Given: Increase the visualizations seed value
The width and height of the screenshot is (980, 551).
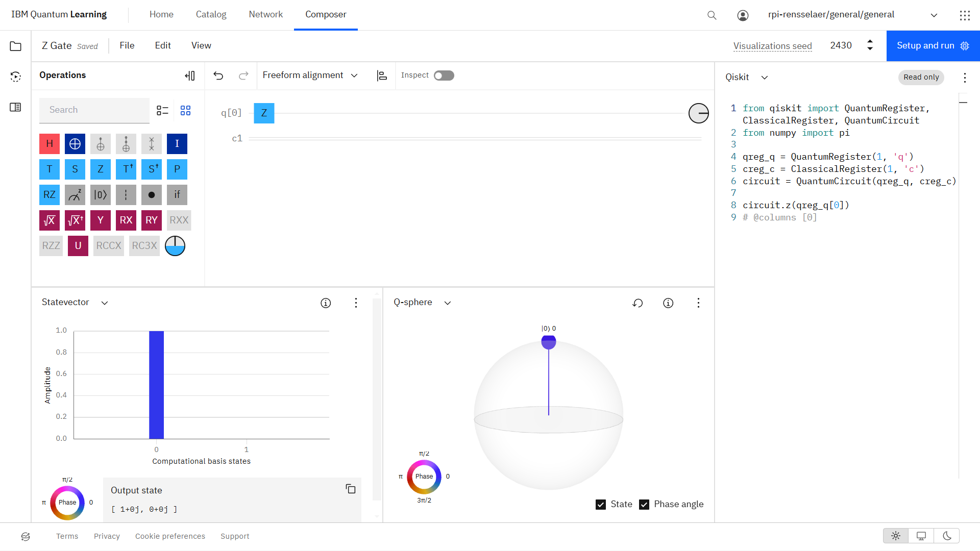Looking at the screenshot, I should tap(870, 41).
